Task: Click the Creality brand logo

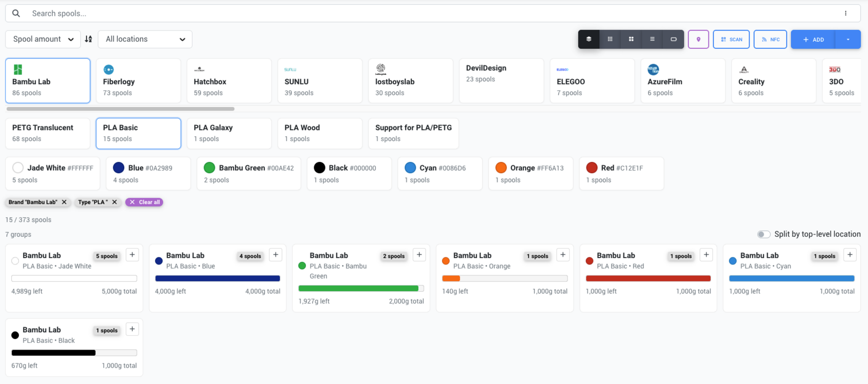Action: (744, 70)
